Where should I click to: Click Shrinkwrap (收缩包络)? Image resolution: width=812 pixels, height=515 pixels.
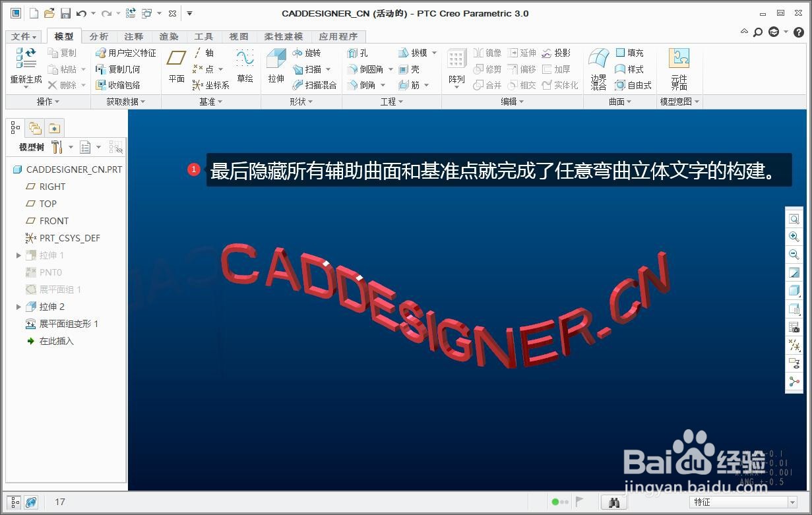pos(117,85)
